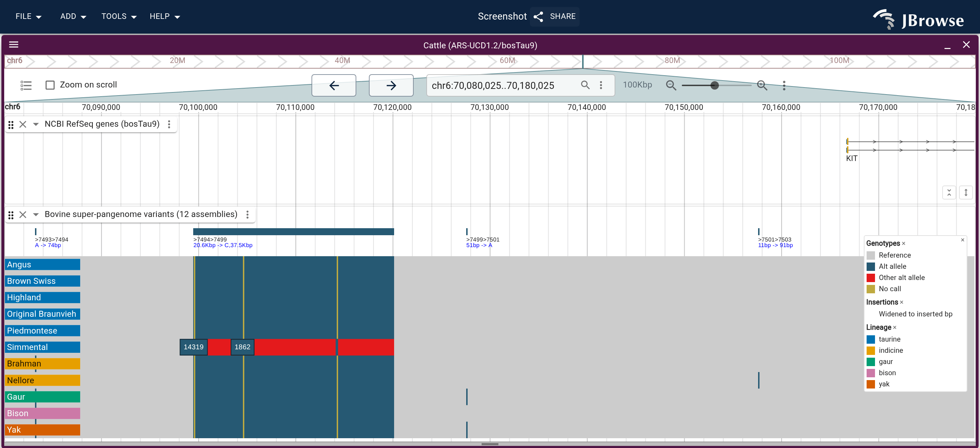Screen dimensions: 980x448
Task: Open the track selector list icon
Action: click(x=26, y=85)
